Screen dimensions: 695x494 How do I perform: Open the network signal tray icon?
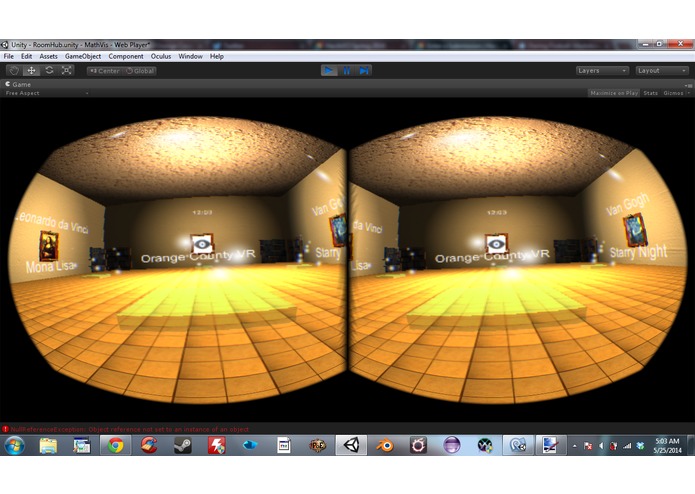tap(627, 446)
